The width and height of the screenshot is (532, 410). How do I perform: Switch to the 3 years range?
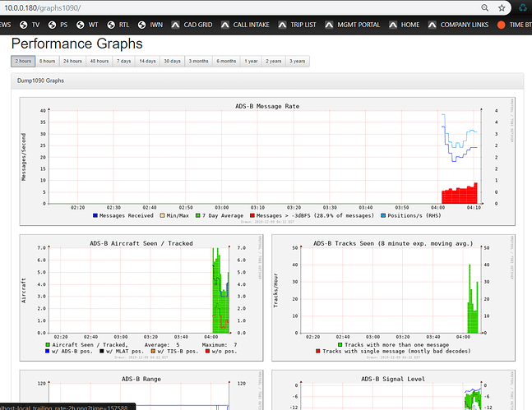297,61
